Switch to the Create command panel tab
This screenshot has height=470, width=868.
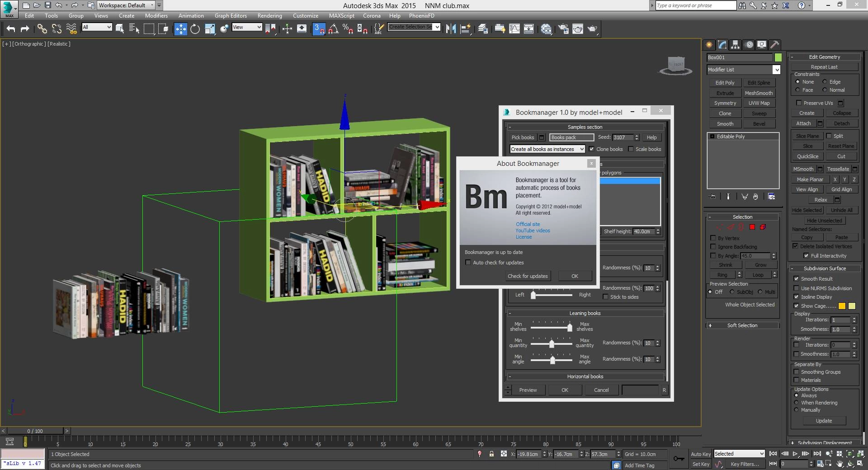(x=709, y=44)
